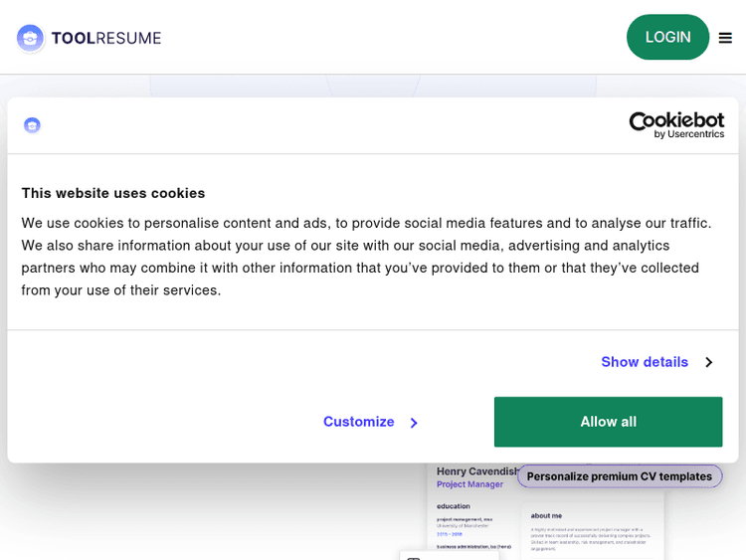Click the green LOGIN button
The width and height of the screenshot is (746, 560).
[x=667, y=37]
